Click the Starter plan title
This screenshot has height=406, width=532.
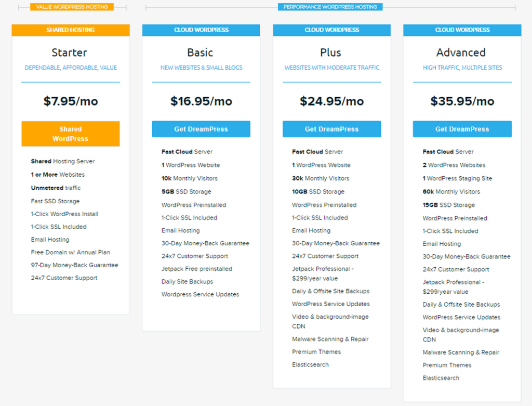pos(69,53)
